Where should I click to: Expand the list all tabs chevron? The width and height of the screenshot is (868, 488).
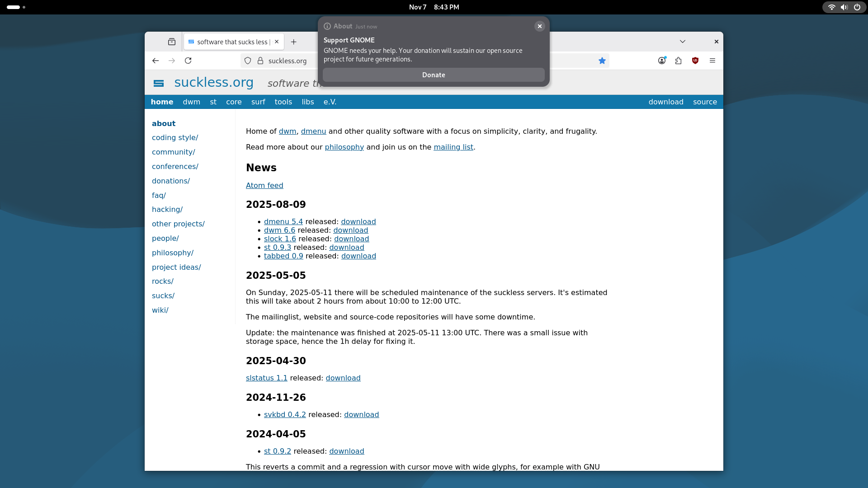click(683, 42)
